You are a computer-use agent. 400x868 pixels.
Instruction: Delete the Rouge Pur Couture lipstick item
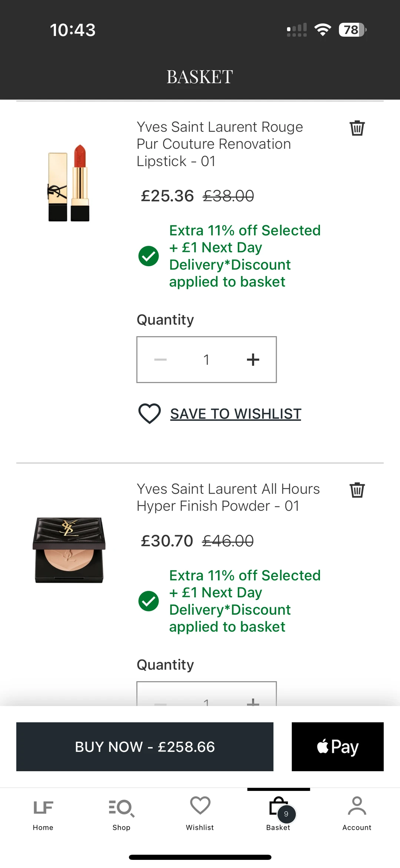pyautogui.click(x=357, y=128)
